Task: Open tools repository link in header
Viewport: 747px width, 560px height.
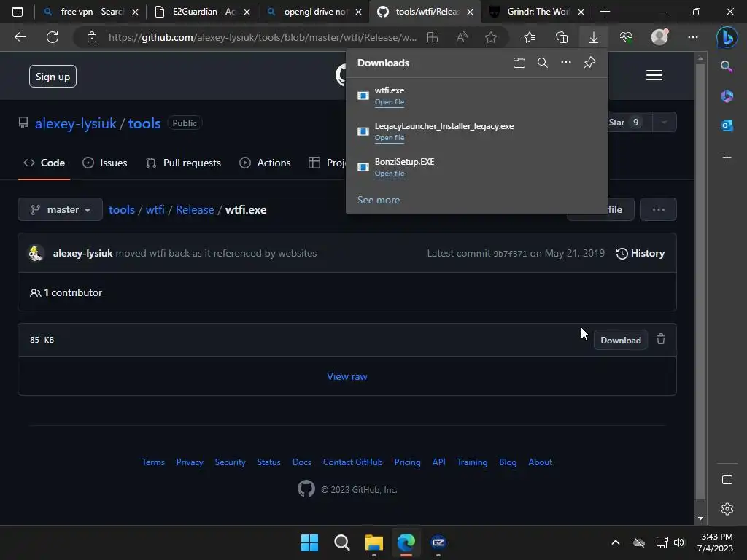Action: coord(144,123)
